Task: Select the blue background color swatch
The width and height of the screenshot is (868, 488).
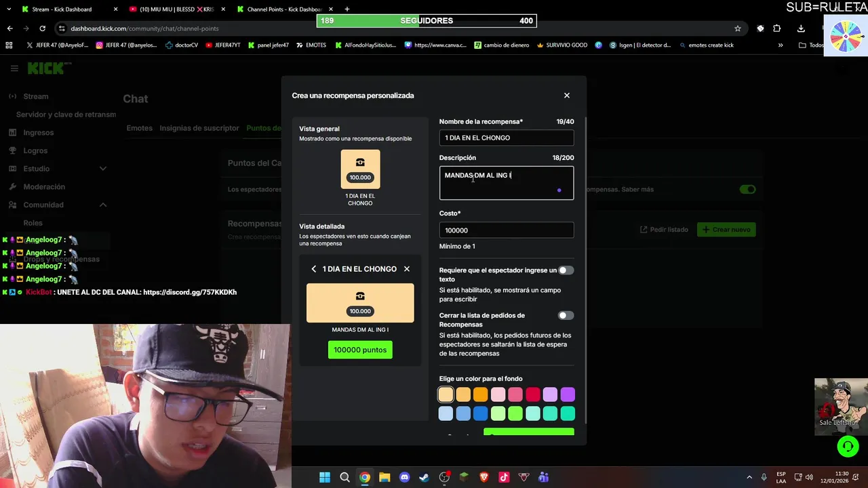Action: click(x=481, y=413)
